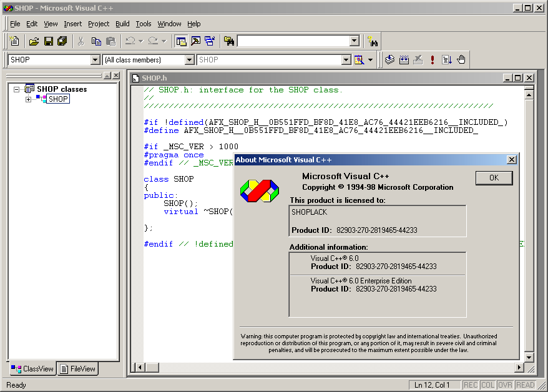Open the WizardBar actions dropdown arrow
The height and width of the screenshot is (392, 548).
[371, 60]
